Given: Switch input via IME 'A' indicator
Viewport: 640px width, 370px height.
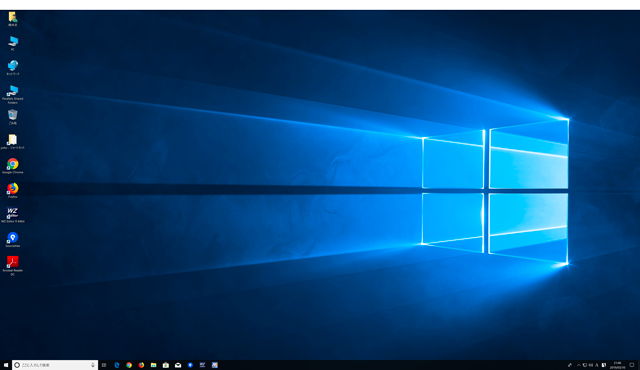Looking at the screenshot, I should pyautogui.click(x=596, y=365).
